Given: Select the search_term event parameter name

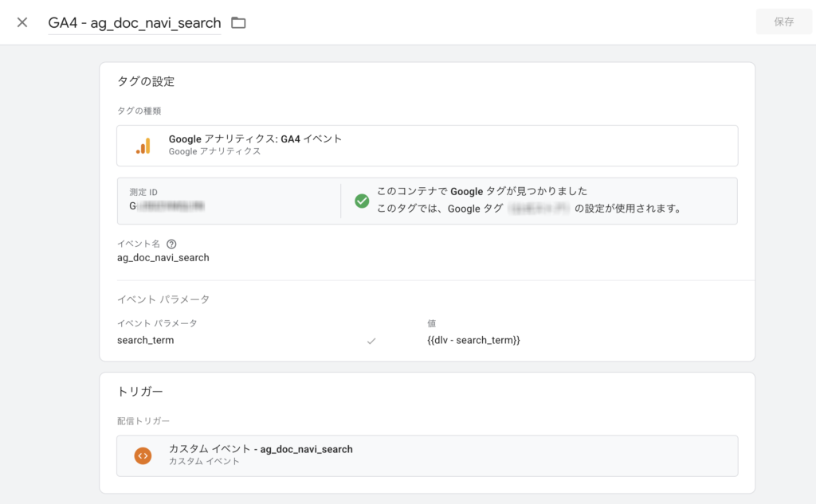Looking at the screenshot, I should tap(145, 340).
